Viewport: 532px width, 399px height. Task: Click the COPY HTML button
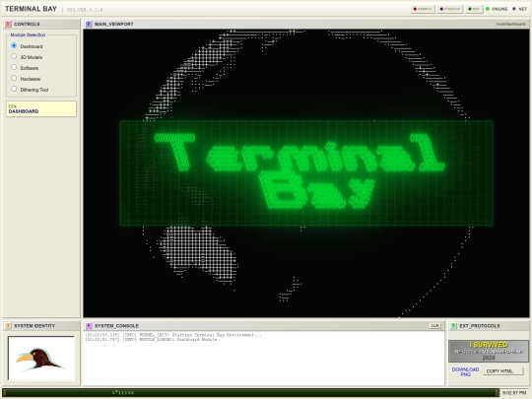click(x=502, y=371)
